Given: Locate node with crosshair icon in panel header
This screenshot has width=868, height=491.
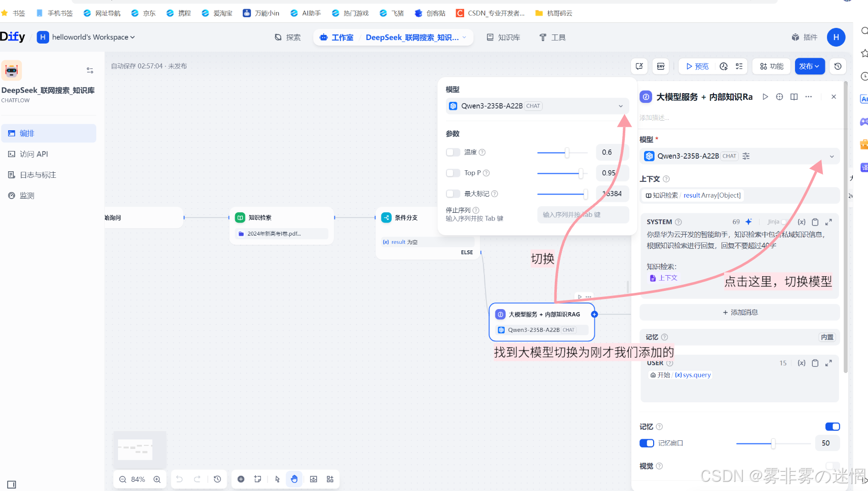Looking at the screenshot, I should pos(779,97).
